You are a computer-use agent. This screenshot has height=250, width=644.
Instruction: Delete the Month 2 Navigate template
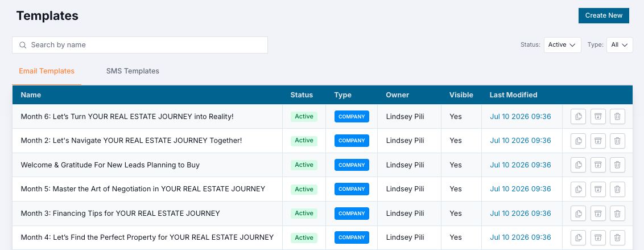pyautogui.click(x=617, y=141)
